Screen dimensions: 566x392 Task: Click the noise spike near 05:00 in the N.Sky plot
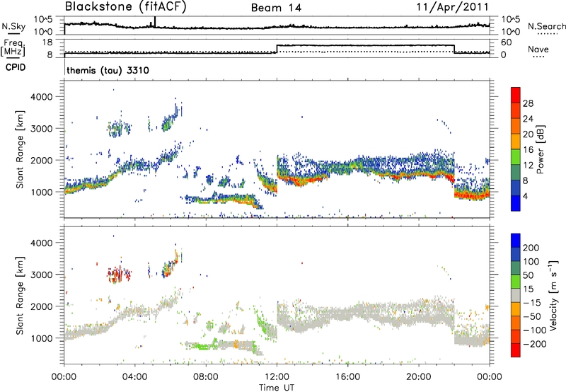[155, 22]
